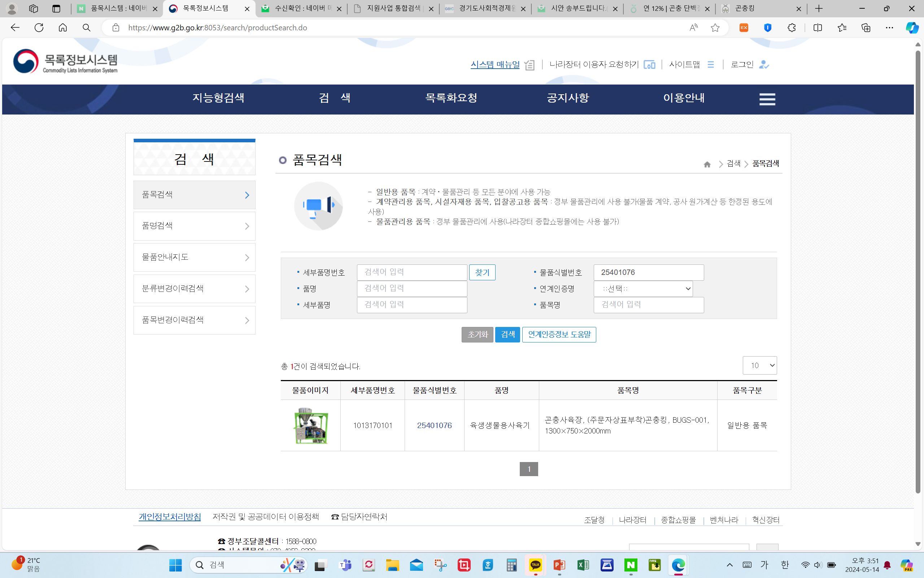
Task: Open the hamburger menu in navy navigation bar
Action: tap(767, 99)
